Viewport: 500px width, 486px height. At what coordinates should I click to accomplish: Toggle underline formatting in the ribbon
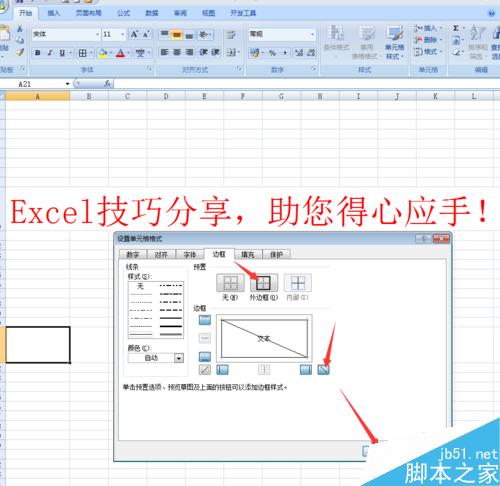[x=62, y=53]
